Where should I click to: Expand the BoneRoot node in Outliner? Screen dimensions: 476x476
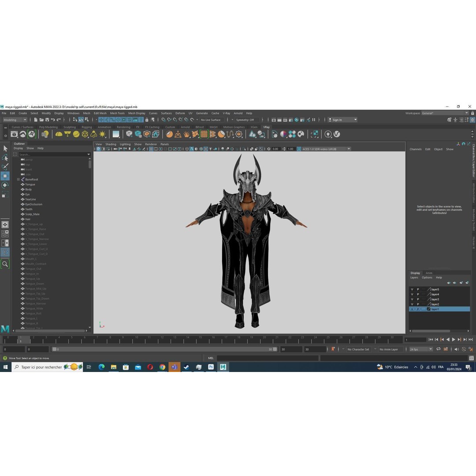click(x=18, y=179)
